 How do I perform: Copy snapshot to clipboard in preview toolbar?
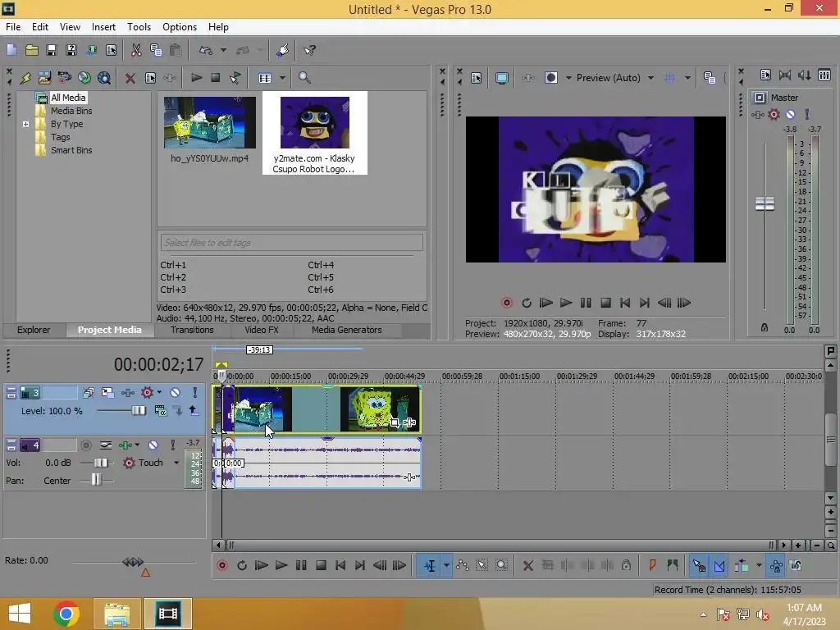[710, 78]
